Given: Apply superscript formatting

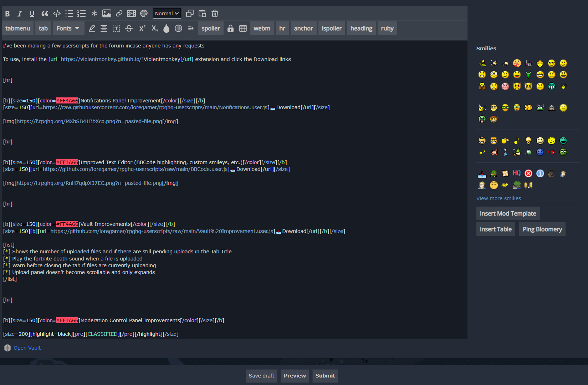Looking at the screenshot, I should (142, 28).
